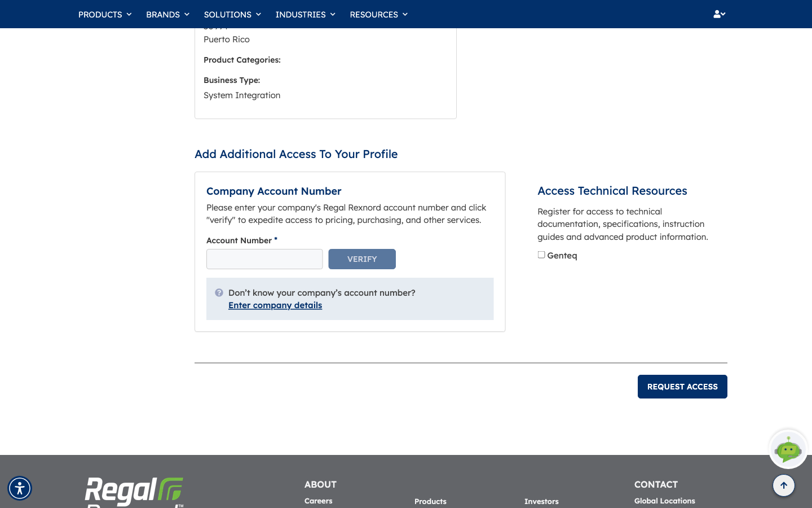Open the chatbot assistant icon
The width and height of the screenshot is (812, 508).
[x=788, y=449]
